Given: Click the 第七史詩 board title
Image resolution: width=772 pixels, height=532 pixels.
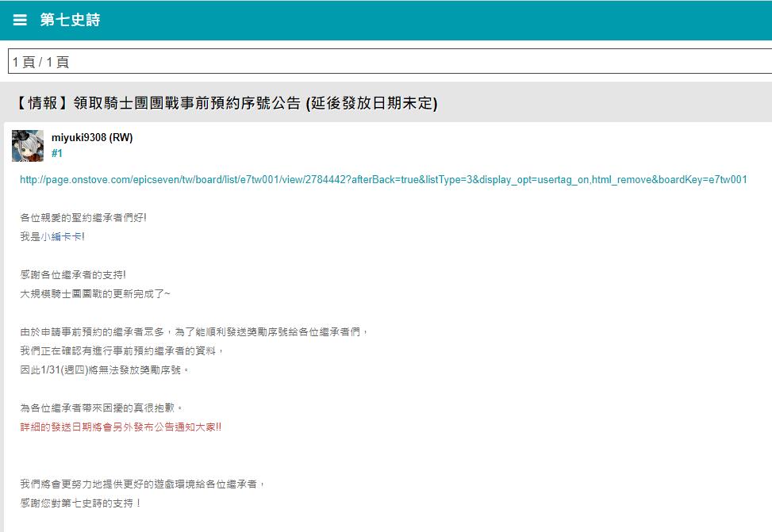Looking at the screenshot, I should click(x=70, y=20).
